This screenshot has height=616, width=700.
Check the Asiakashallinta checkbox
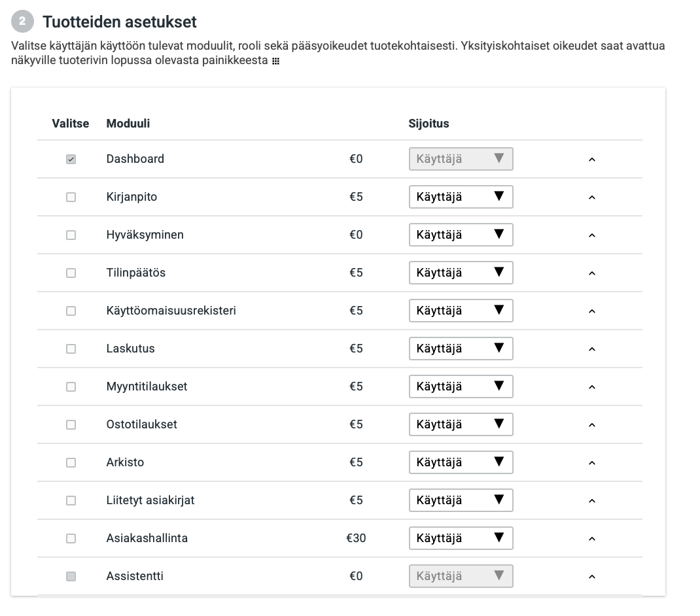click(71, 538)
